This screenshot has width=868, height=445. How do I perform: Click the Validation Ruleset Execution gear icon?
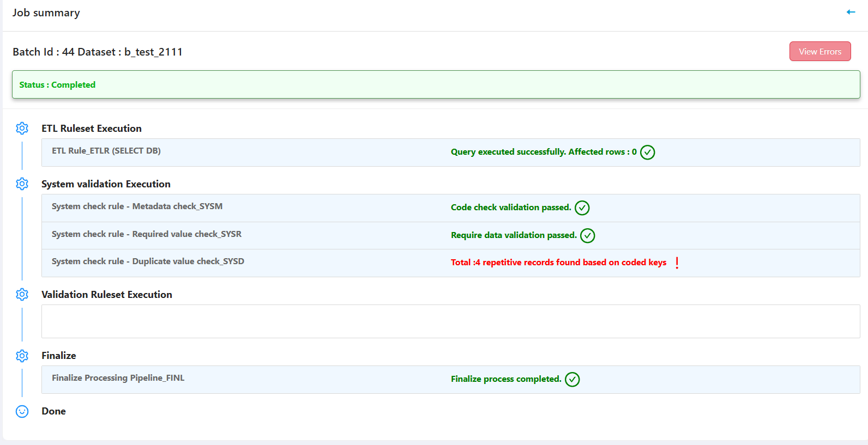(x=22, y=295)
